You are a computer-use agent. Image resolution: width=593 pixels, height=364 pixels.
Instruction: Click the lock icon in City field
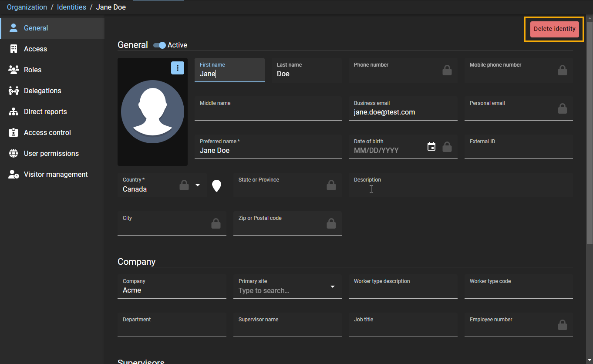point(216,223)
